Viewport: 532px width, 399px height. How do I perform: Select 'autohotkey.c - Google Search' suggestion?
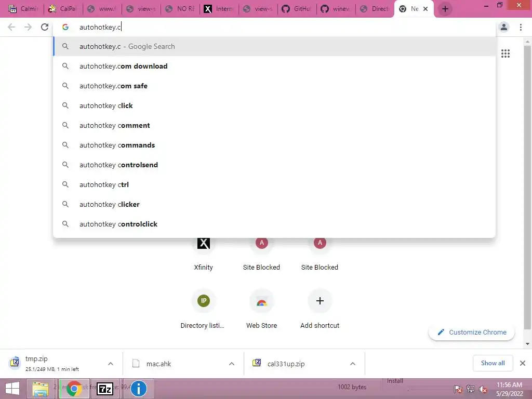pos(274,46)
